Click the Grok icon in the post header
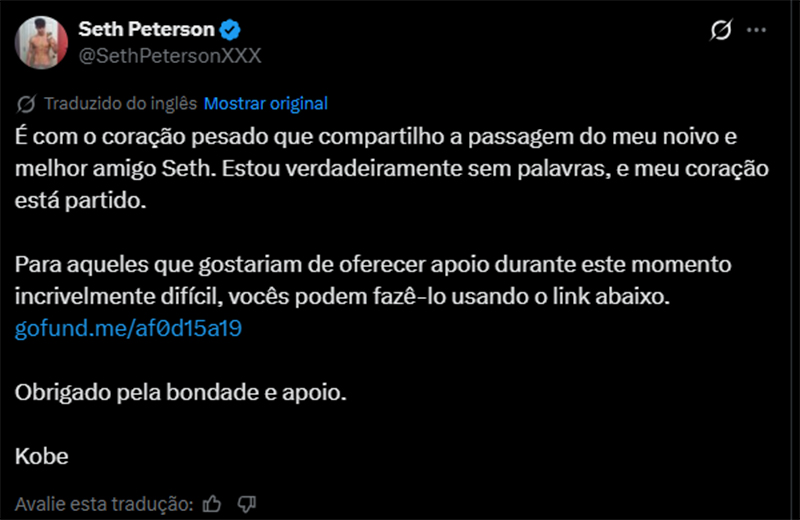The height and width of the screenshot is (520, 800). click(719, 31)
